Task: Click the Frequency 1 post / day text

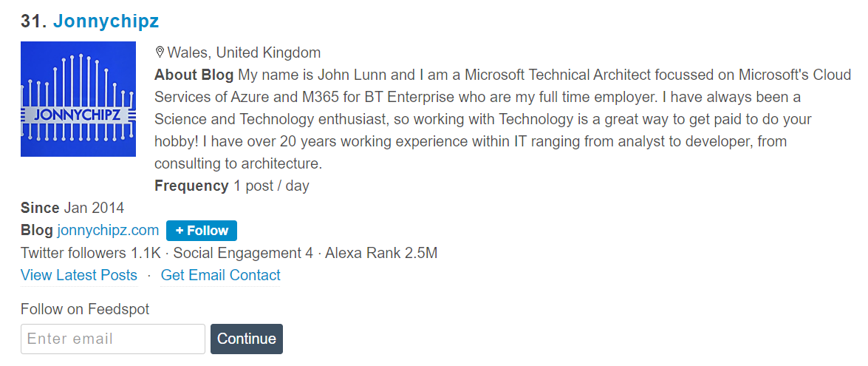Action: (231, 186)
